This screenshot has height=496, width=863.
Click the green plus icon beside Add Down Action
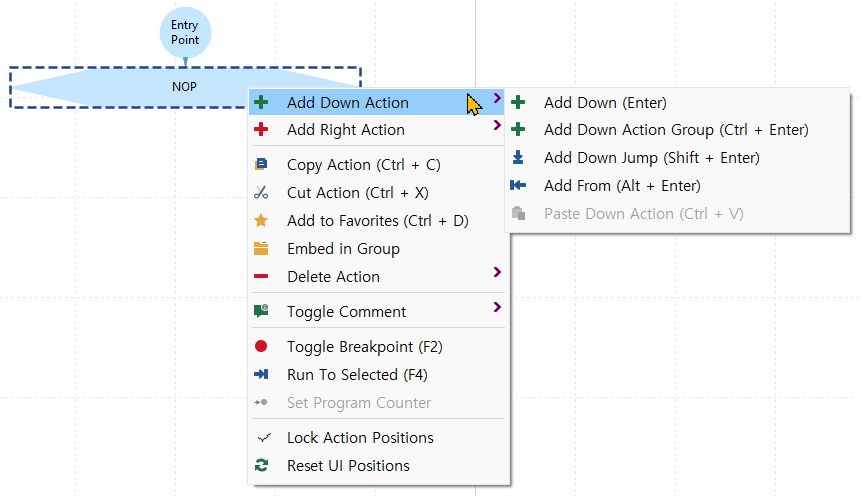[261, 102]
